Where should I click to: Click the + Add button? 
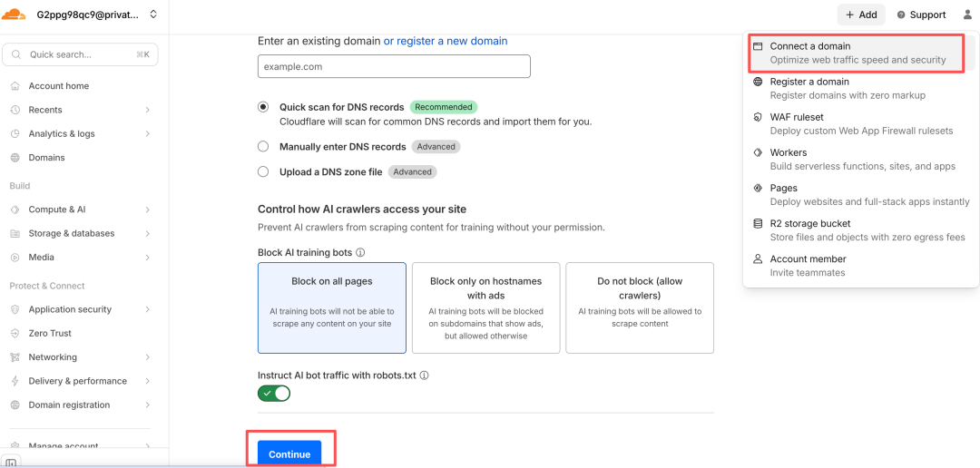coord(861,15)
